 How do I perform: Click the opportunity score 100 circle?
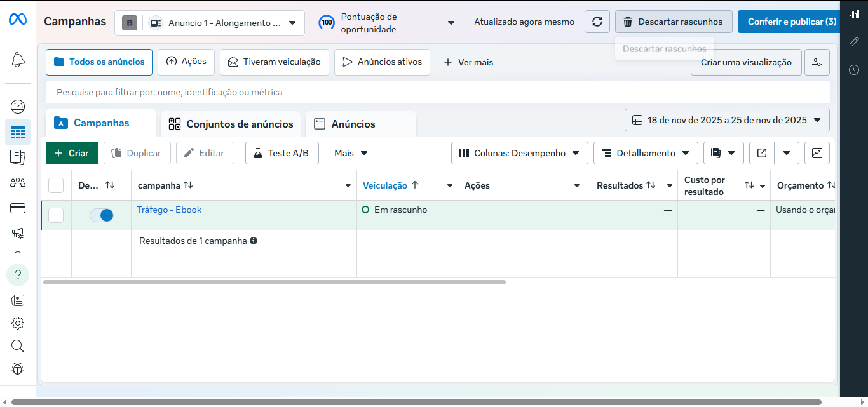click(327, 23)
